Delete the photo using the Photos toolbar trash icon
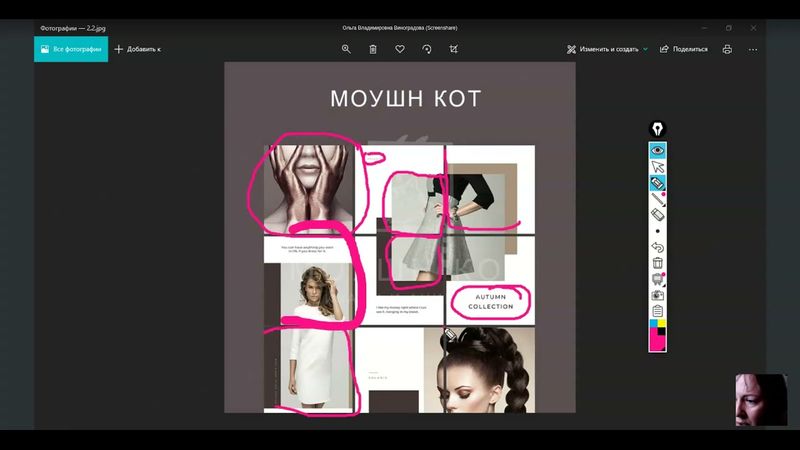The width and height of the screenshot is (800, 450). point(373,49)
